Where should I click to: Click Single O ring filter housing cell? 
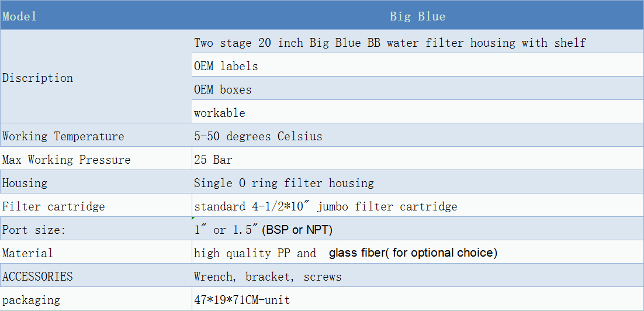pos(418,182)
